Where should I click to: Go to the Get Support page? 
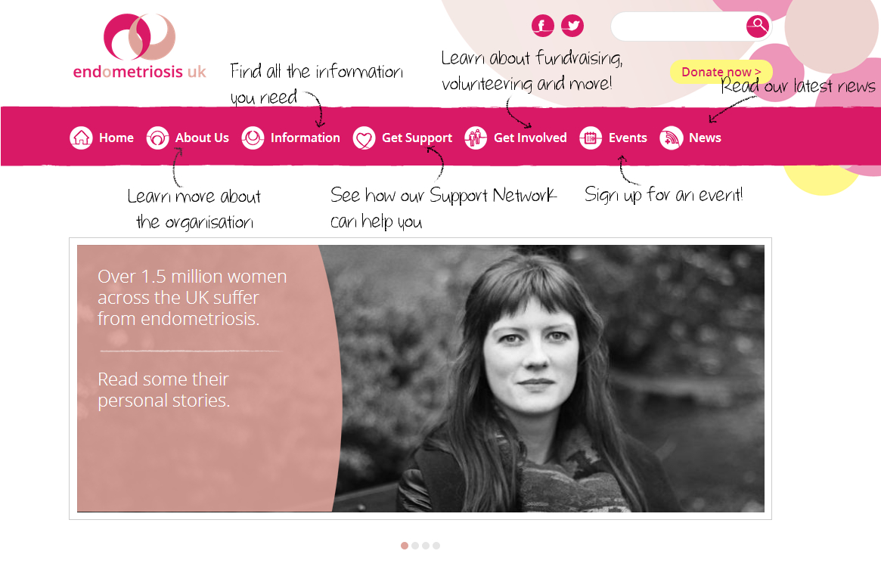[x=417, y=138]
